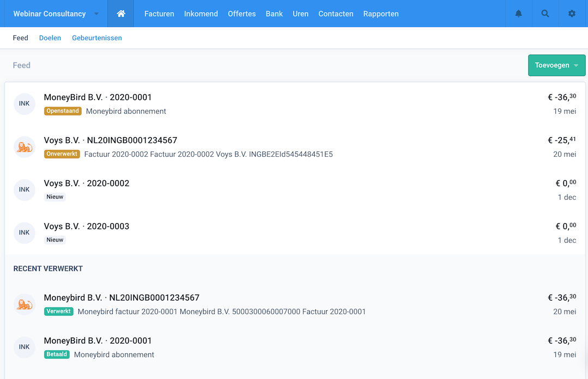Click Nieuw badge under Voys 2020-0003

point(55,240)
